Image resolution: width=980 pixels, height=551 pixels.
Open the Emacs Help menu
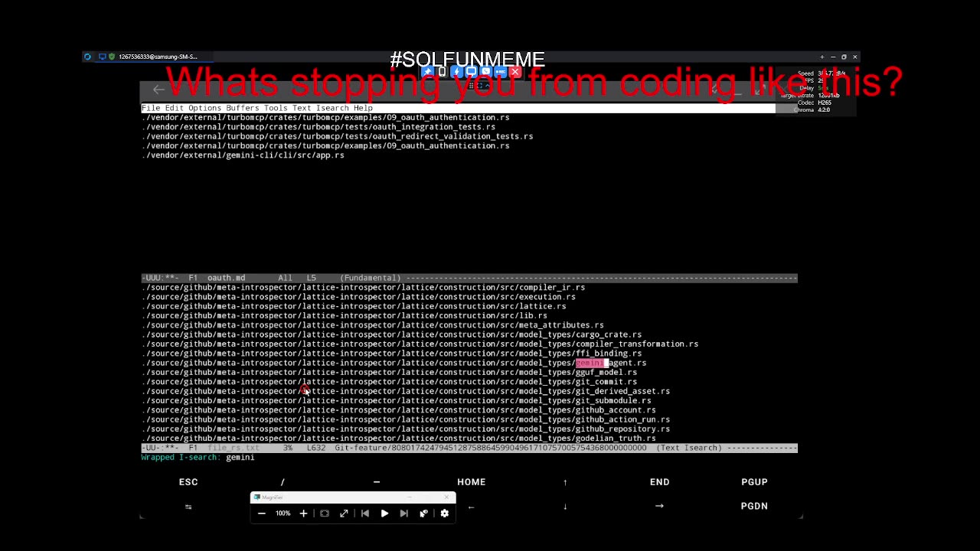point(363,108)
